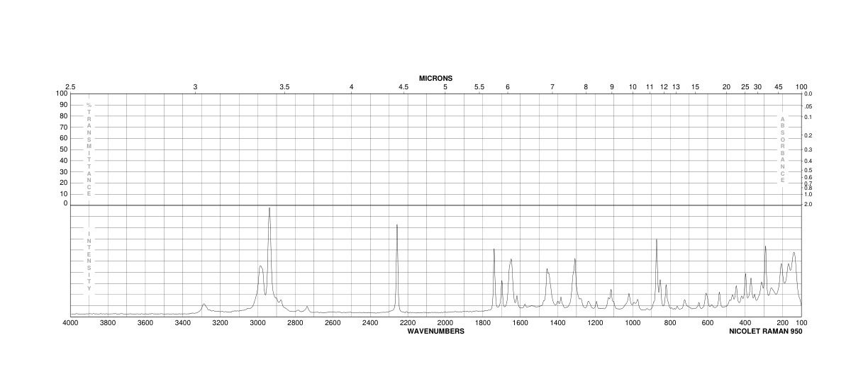Click the 2.5 microns tick label
The width and height of the screenshot is (868, 374).
pyautogui.click(x=70, y=86)
